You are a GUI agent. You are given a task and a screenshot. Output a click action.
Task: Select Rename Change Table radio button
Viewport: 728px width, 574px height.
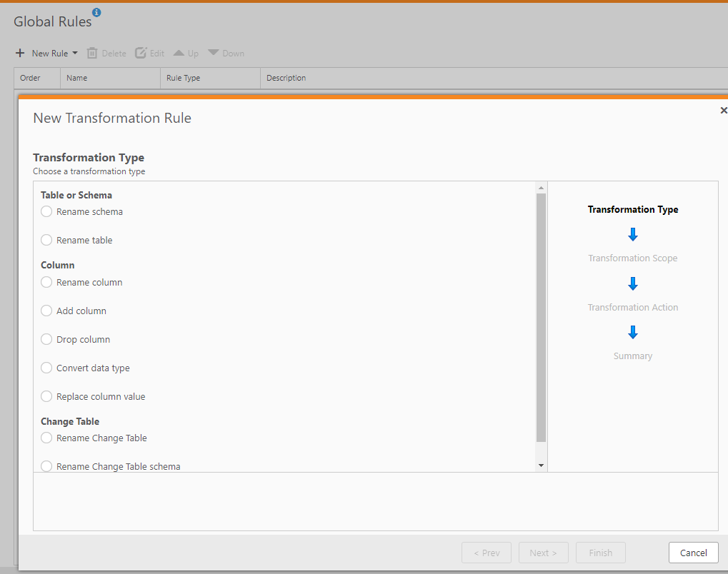click(x=46, y=438)
